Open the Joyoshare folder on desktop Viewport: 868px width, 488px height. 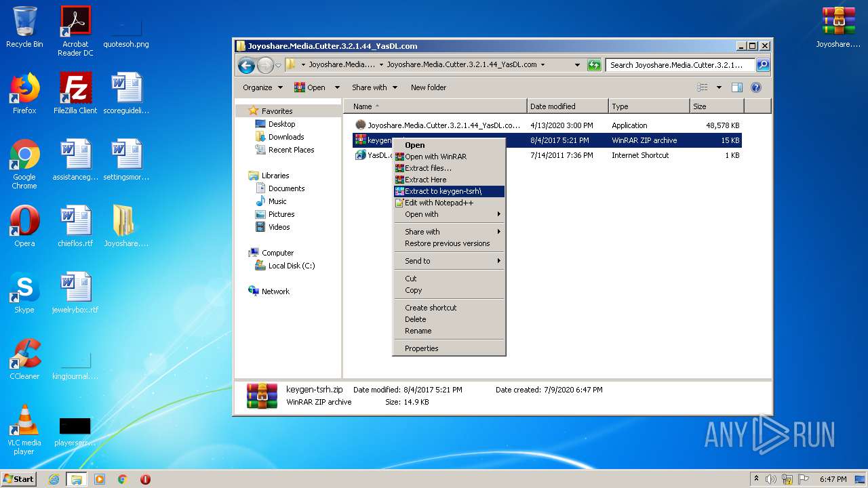(126, 227)
